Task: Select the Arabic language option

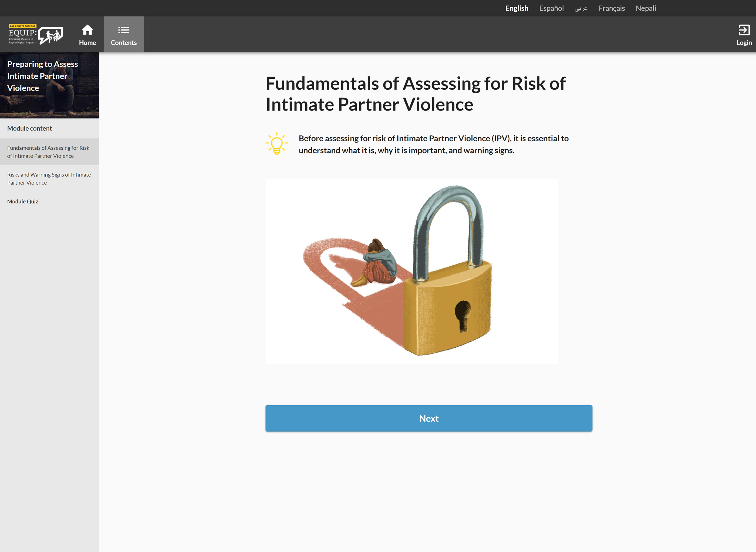Action: pos(581,8)
